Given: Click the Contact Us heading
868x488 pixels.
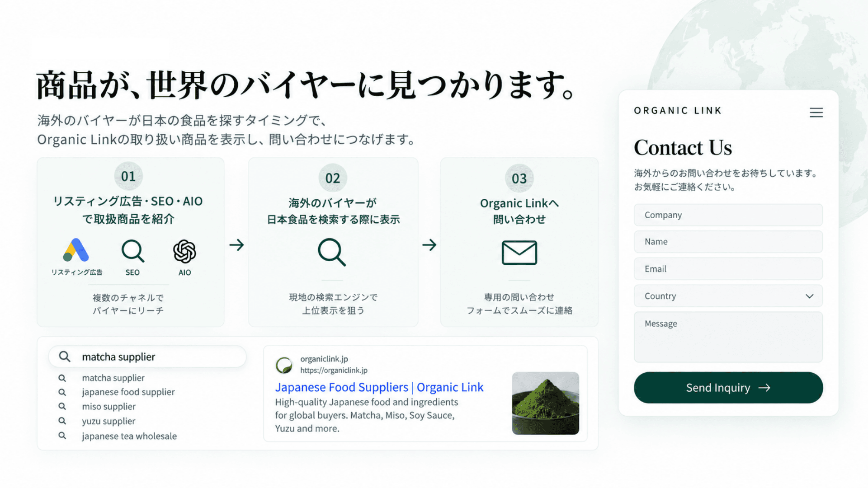Looking at the screenshot, I should [x=683, y=147].
